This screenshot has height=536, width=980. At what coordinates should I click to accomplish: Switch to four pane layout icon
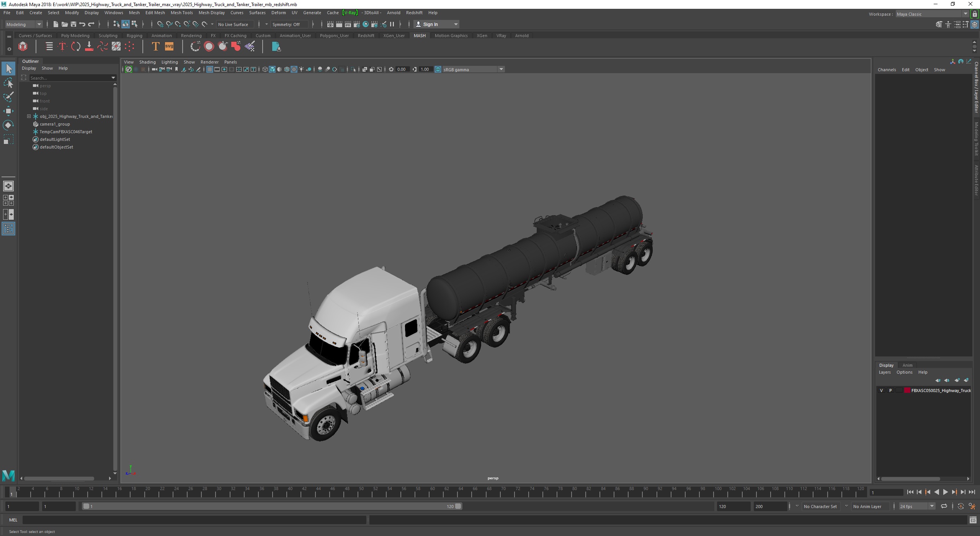(x=8, y=200)
